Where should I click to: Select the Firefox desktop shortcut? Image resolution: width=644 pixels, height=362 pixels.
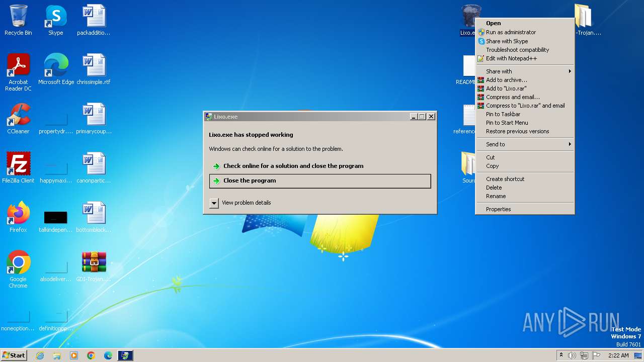(18, 217)
